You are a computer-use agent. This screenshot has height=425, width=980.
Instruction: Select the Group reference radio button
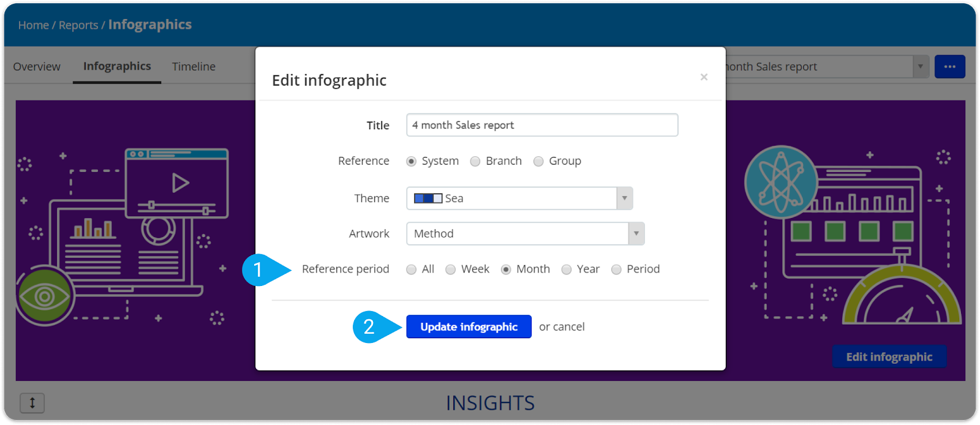pos(538,161)
